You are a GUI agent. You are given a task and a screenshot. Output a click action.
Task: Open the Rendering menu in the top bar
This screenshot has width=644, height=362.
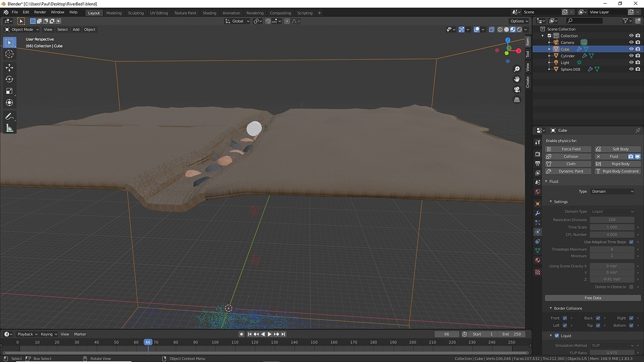tap(255, 13)
